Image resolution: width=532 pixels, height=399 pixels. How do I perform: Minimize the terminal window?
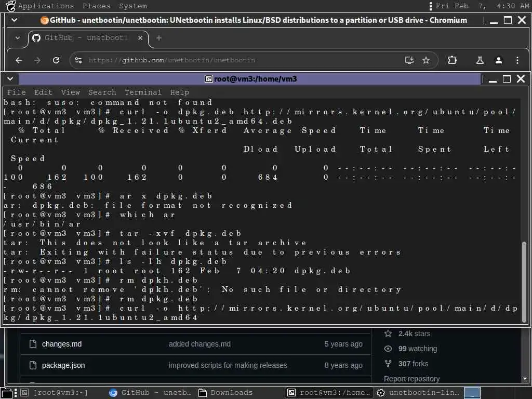pyautogui.click(x=493, y=79)
